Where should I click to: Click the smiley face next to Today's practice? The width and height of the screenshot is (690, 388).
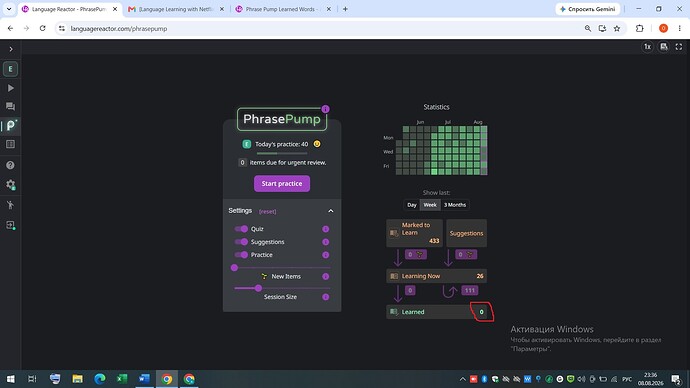click(x=317, y=144)
